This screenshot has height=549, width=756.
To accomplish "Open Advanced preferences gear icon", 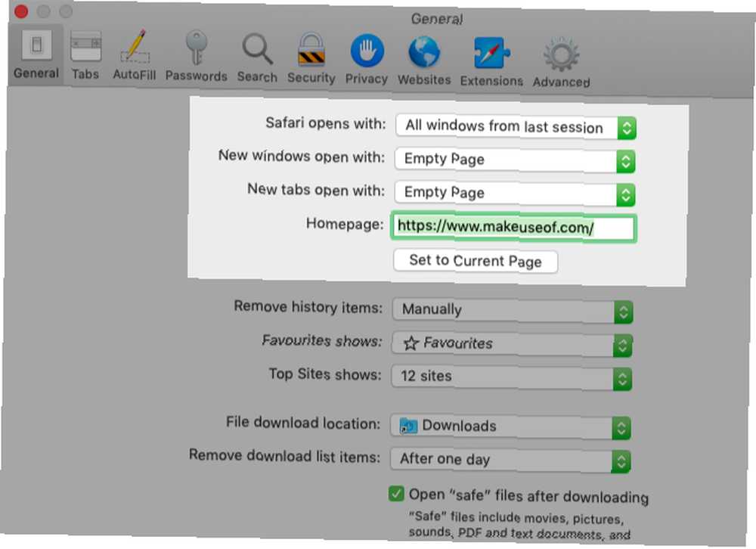I will point(562,54).
